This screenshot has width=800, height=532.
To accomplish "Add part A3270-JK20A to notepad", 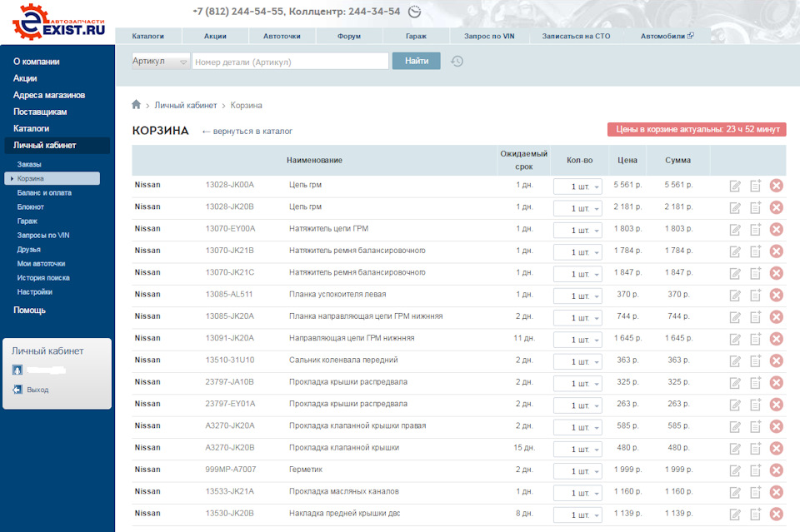I will tap(755, 426).
